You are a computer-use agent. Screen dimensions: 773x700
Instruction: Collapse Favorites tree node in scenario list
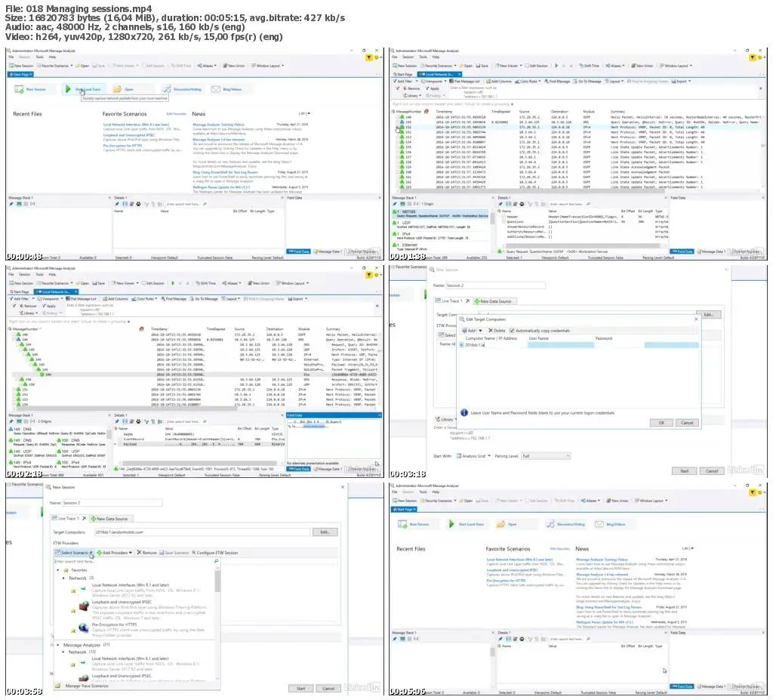tap(58, 570)
